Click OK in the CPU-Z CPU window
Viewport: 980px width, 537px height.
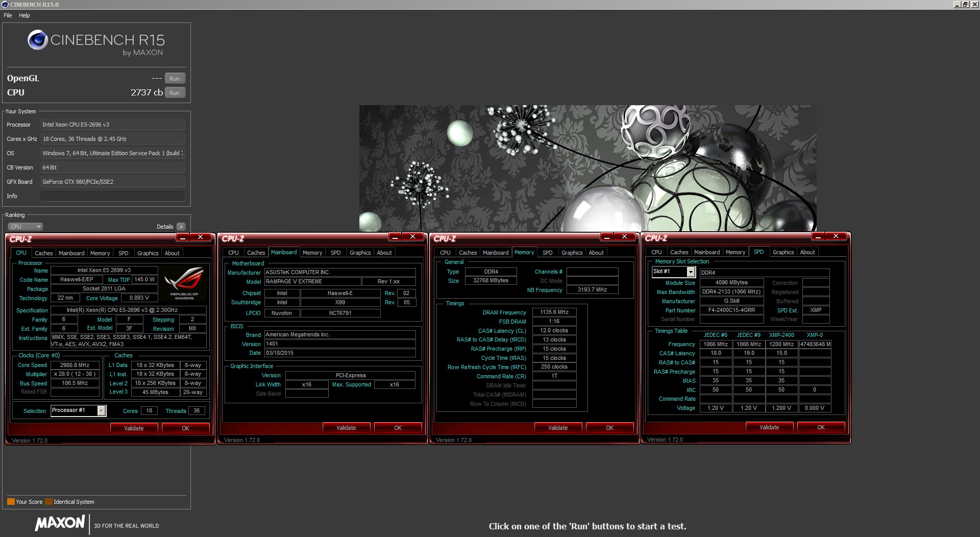coord(186,428)
